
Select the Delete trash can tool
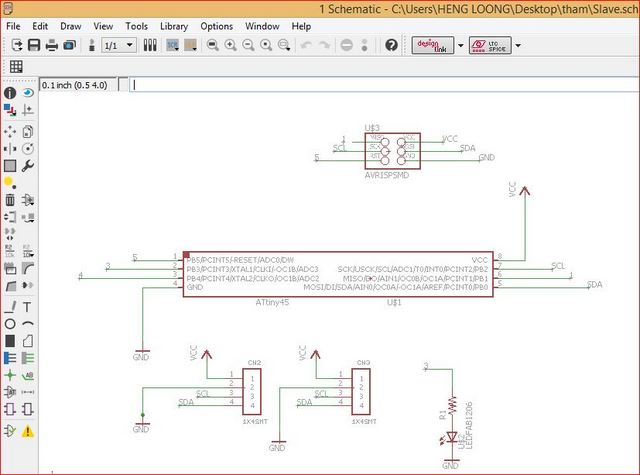coord(10,200)
